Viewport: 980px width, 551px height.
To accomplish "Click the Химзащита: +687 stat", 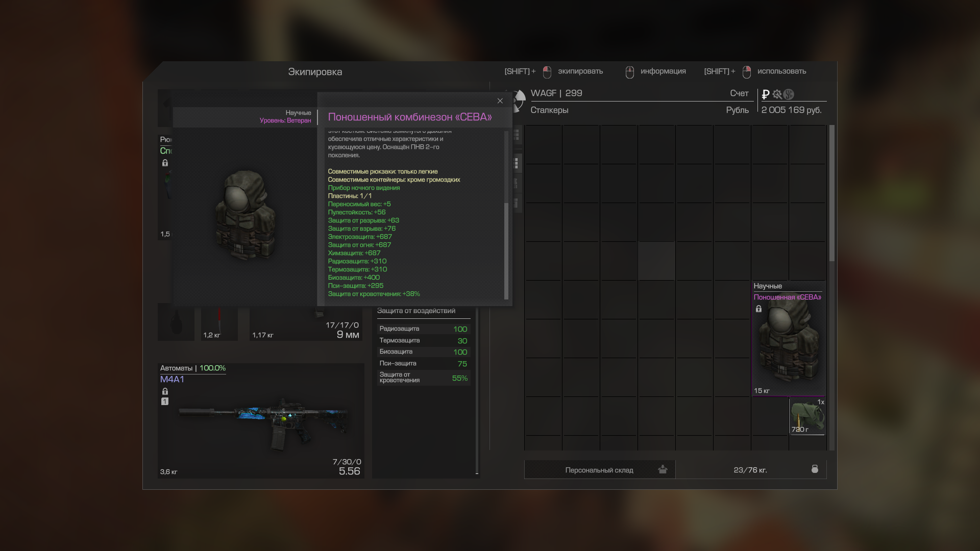I will (354, 253).
